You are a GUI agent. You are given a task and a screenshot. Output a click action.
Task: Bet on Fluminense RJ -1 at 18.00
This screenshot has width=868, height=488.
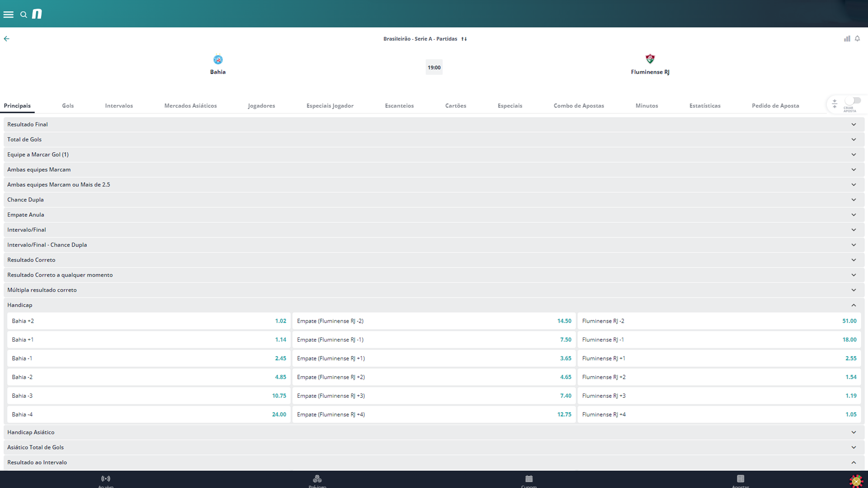tap(719, 340)
